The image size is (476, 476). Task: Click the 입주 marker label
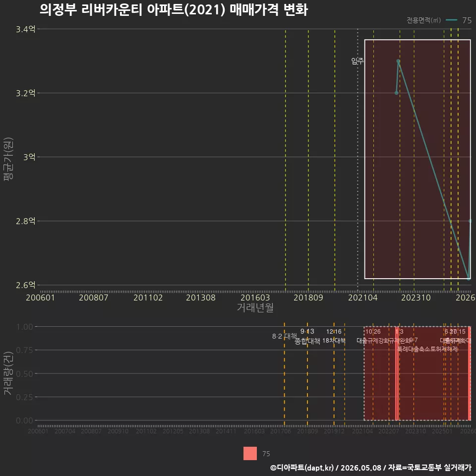(x=357, y=61)
